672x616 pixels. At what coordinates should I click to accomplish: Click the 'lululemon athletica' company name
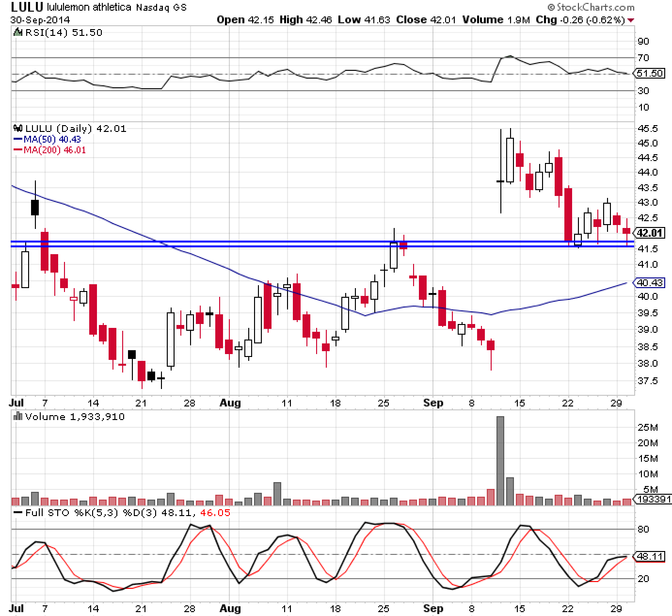89,7
